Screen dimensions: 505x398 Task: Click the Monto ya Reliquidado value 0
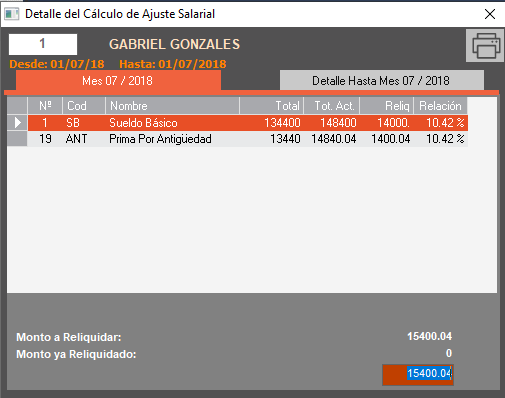tap(449, 353)
